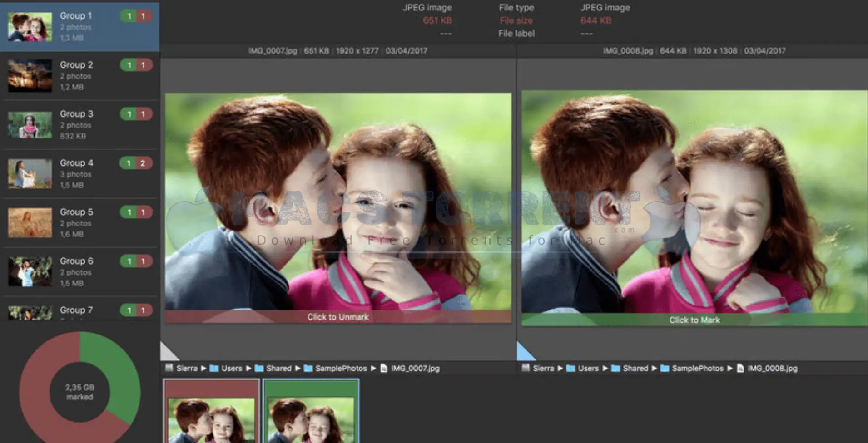The height and width of the screenshot is (443, 868).
Task: Click the 'File type' row label
Action: pos(516,8)
